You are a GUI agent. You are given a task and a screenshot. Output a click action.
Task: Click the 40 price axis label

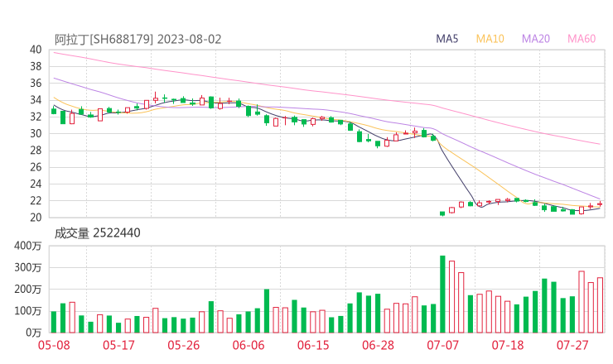(36, 50)
